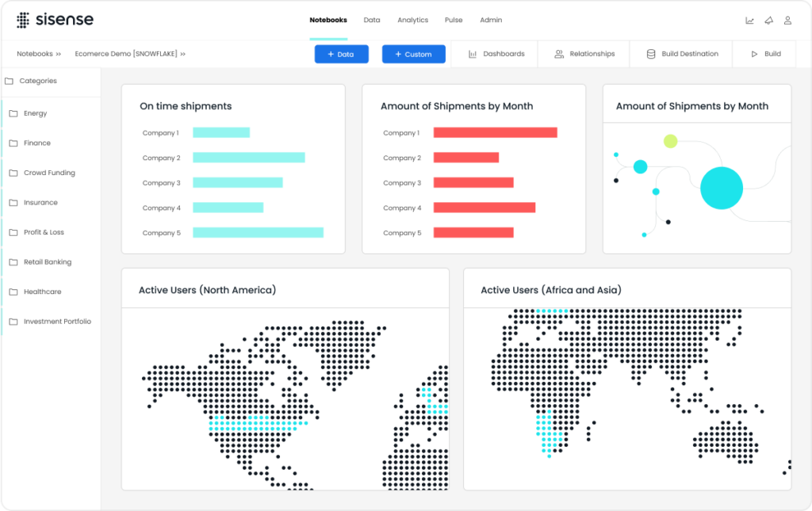The image size is (812, 511).
Task: Click the Build Destination database icon
Action: pos(651,53)
